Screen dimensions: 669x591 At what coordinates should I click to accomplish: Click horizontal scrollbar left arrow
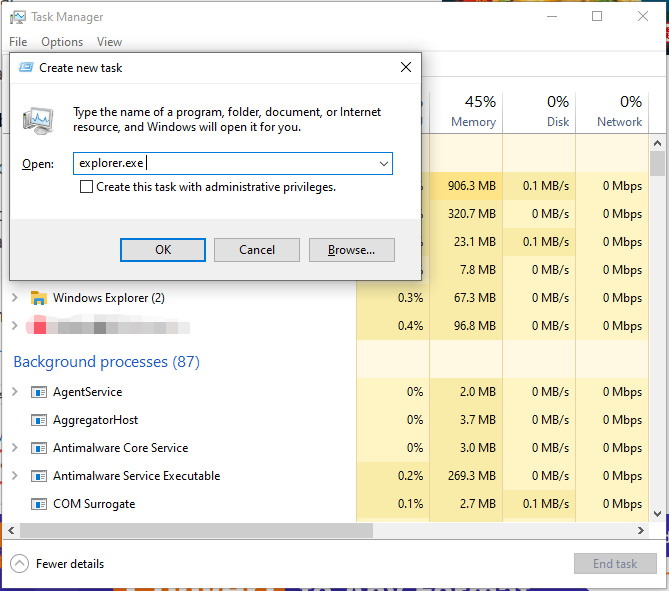click(x=12, y=530)
